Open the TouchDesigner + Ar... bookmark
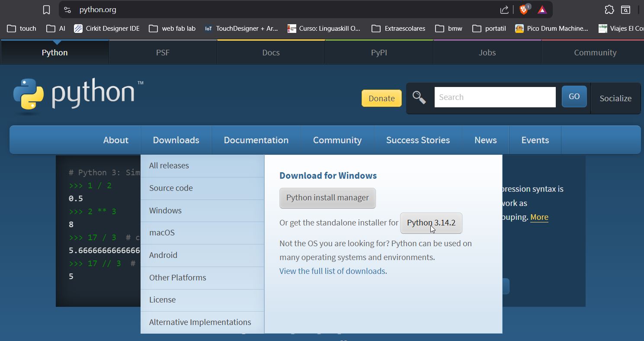644x341 pixels. (241, 29)
